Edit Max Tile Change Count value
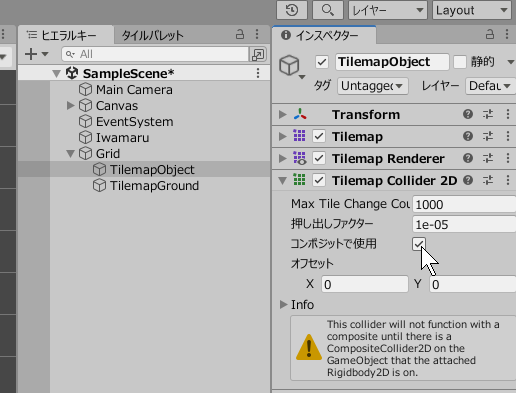 (x=464, y=204)
